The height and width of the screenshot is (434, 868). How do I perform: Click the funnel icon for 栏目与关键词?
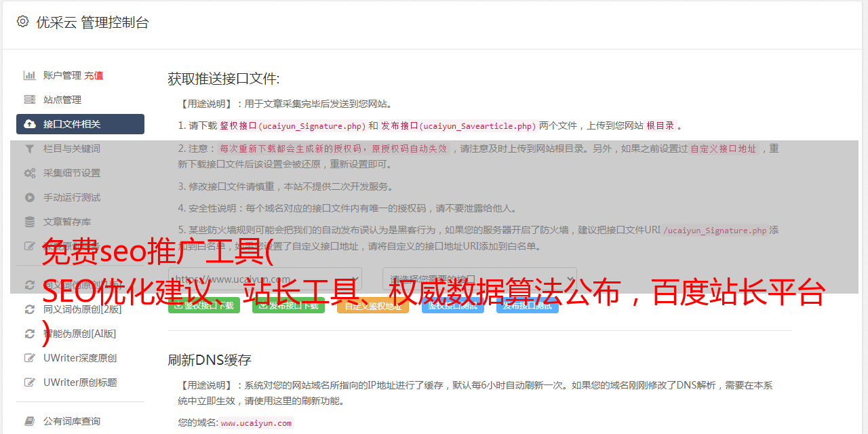[x=30, y=149]
